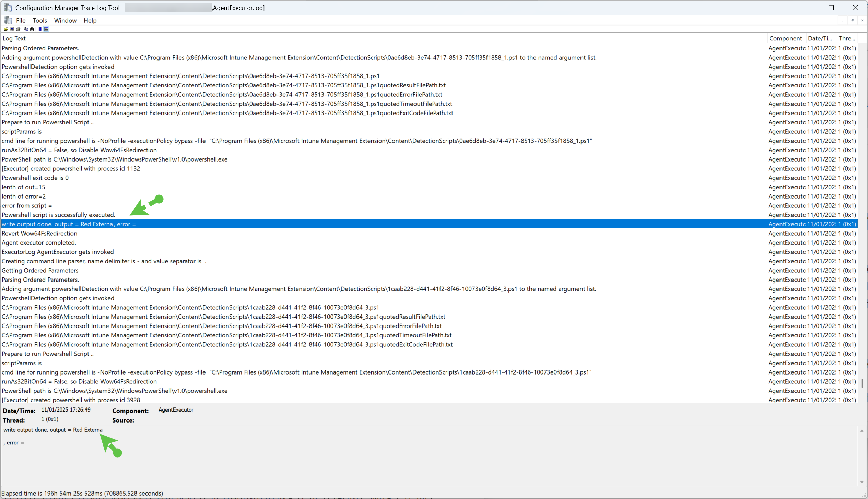Click the elapsed time status bar text

point(82,493)
